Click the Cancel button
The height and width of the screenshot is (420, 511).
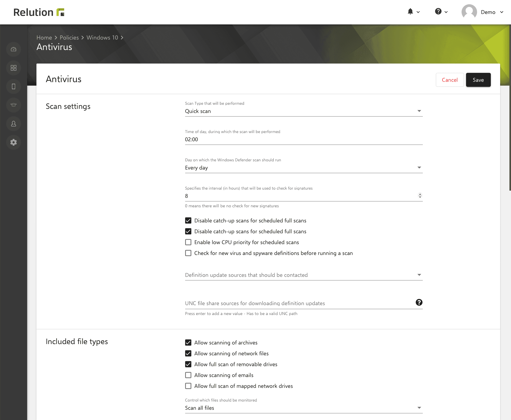point(450,80)
